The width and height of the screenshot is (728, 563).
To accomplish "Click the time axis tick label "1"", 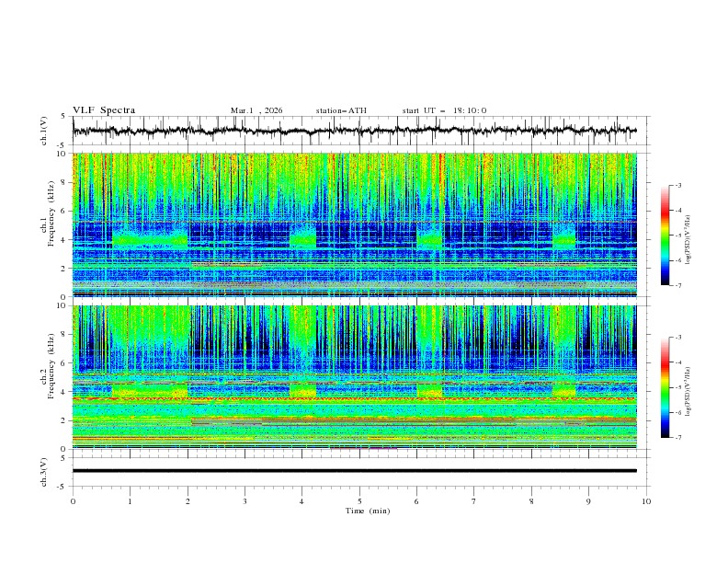I will [x=130, y=501].
